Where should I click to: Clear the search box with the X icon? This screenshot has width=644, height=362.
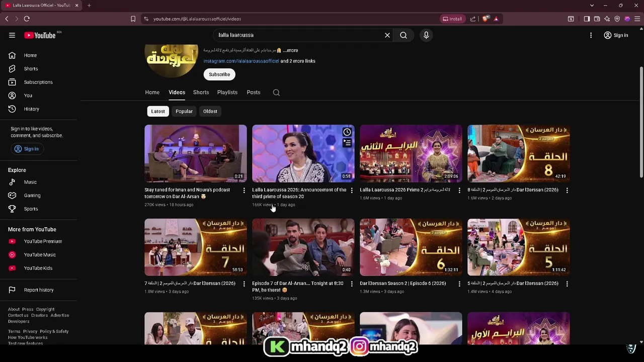387,35
